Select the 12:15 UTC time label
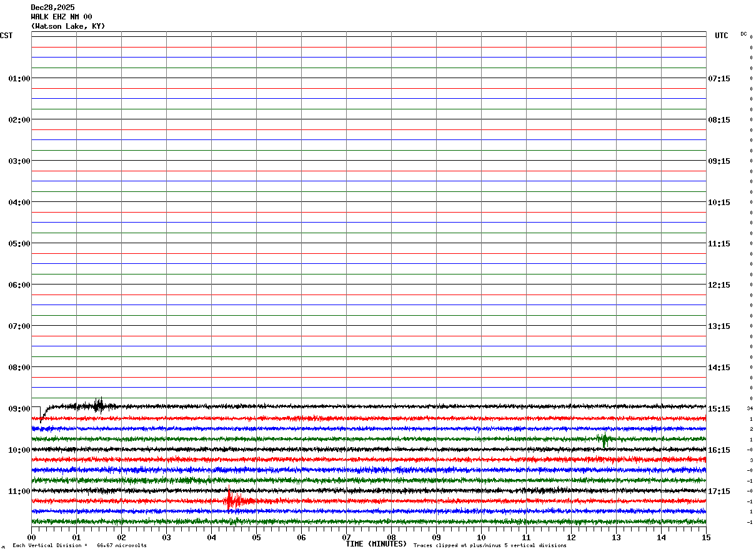This screenshot has height=554, width=756. (x=719, y=285)
